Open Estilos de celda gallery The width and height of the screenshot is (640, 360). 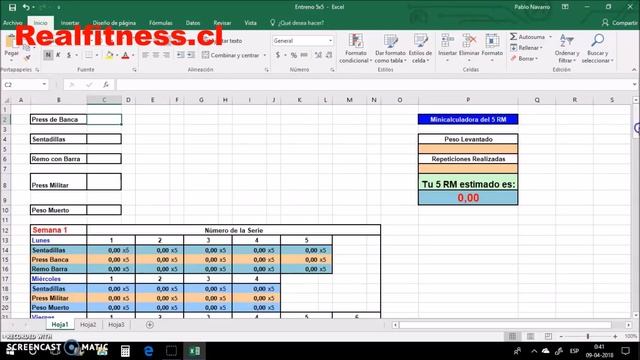420,49
